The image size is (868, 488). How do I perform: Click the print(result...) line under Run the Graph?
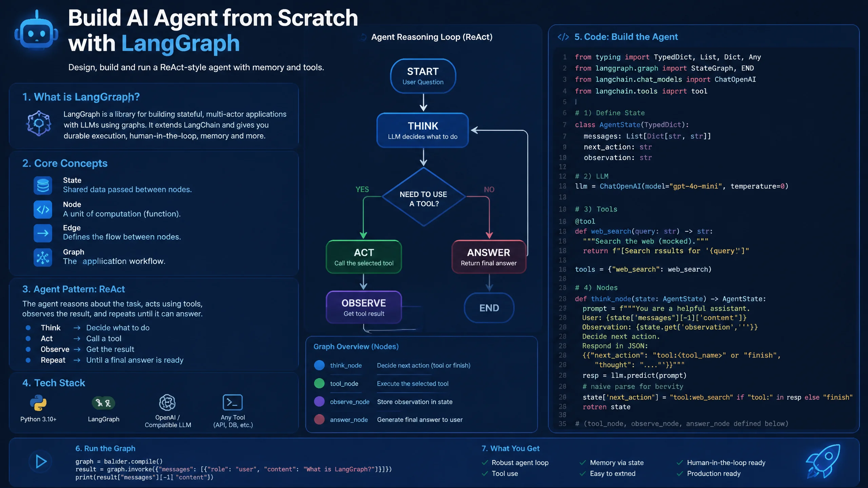144,477
